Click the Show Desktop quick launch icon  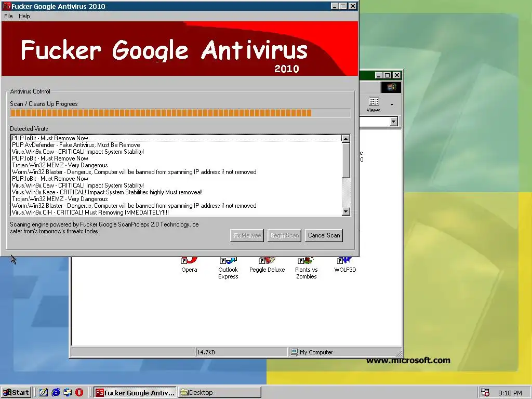pyautogui.click(x=44, y=393)
